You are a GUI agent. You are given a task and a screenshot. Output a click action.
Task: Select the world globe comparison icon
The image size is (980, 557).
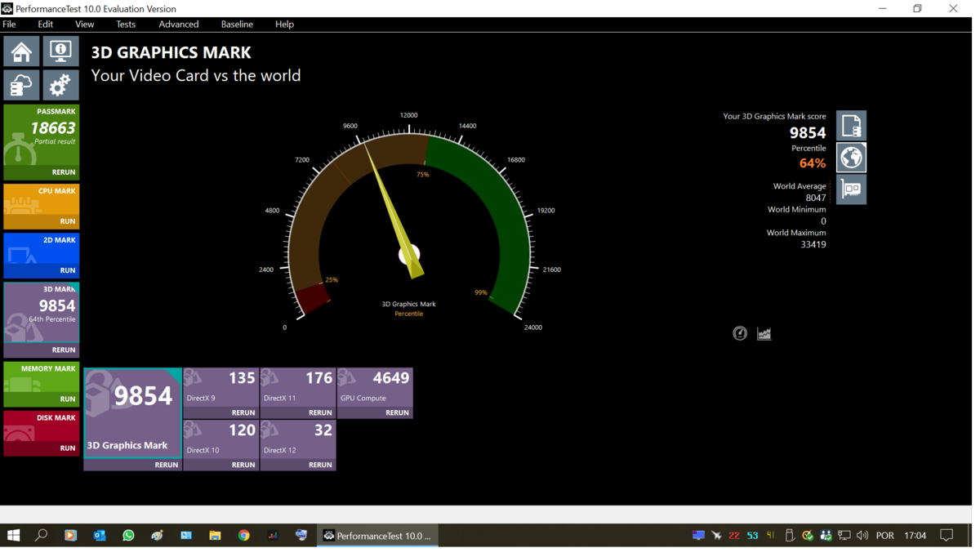tap(851, 158)
